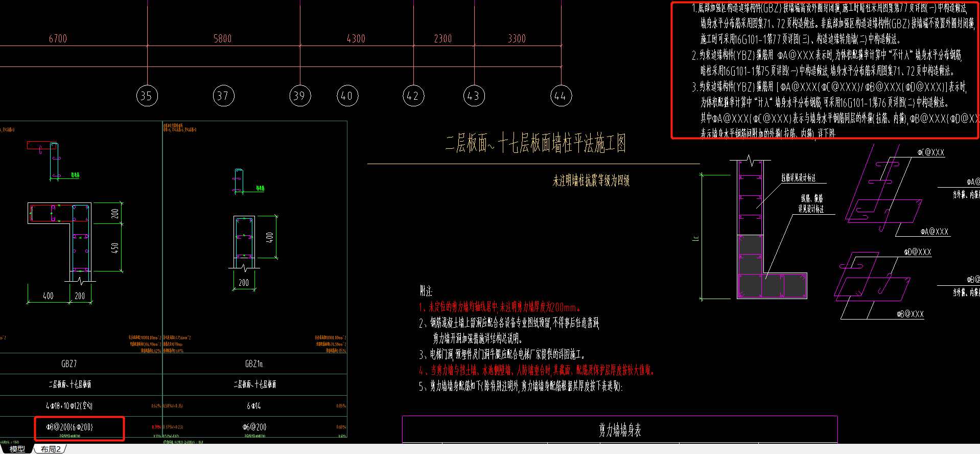Select note 5 about 剪力墙墙身配筋
Image resolution: width=980 pixels, height=454 pixels.
point(521,387)
